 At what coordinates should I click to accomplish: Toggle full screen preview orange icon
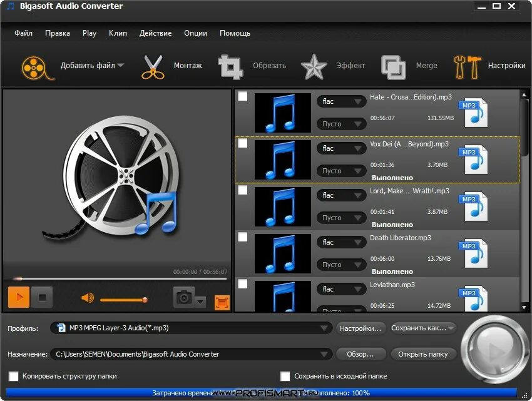click(222, 303)
